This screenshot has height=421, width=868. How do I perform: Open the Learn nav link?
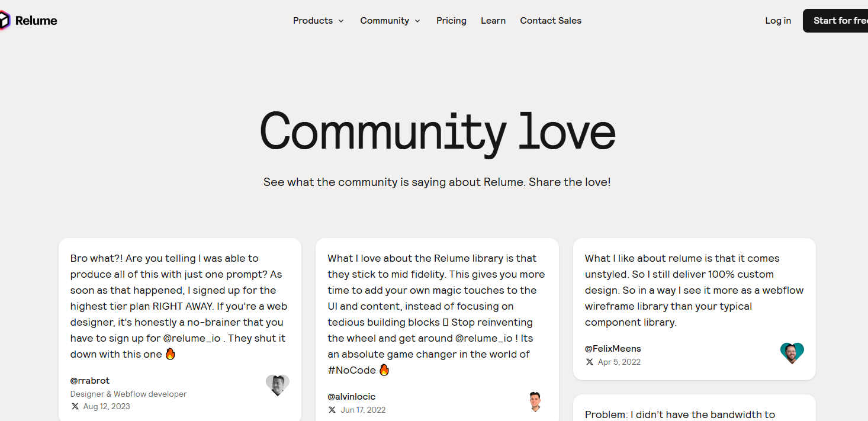pos(493,21)
